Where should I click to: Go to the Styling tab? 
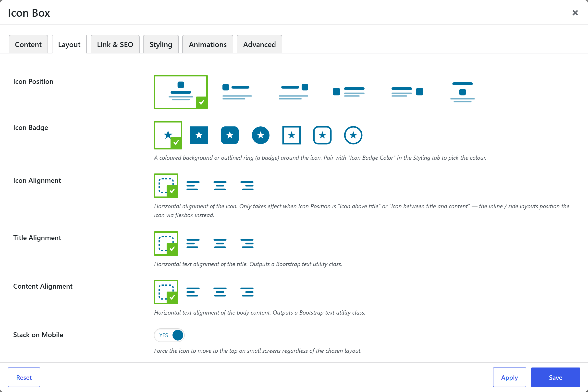(161, 44)
